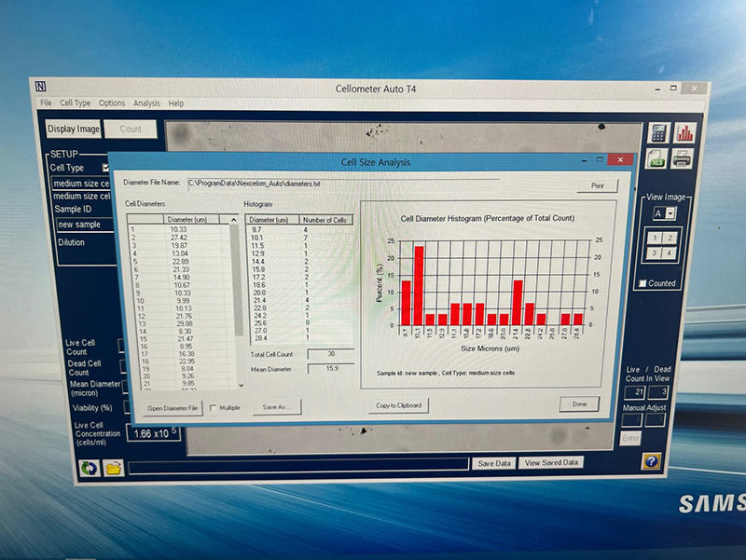The image size is (746, 560).
Task: Click the Open Diameter File button
Action: 173,407
